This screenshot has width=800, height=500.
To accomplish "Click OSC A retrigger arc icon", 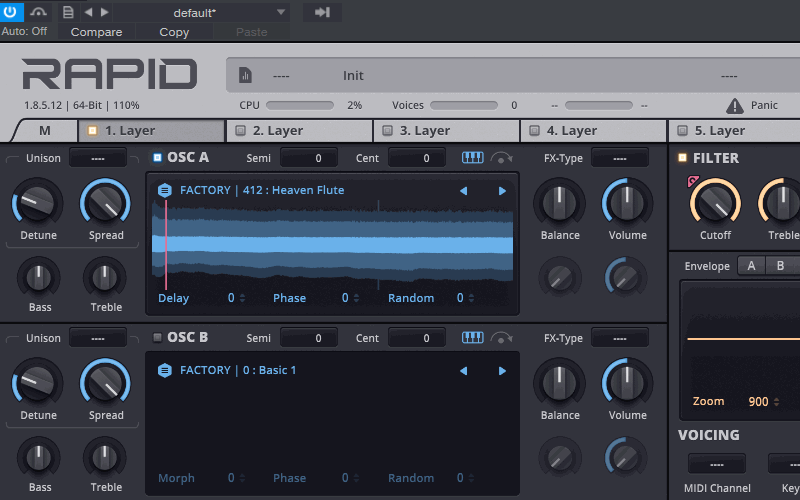I will point(501,158).
